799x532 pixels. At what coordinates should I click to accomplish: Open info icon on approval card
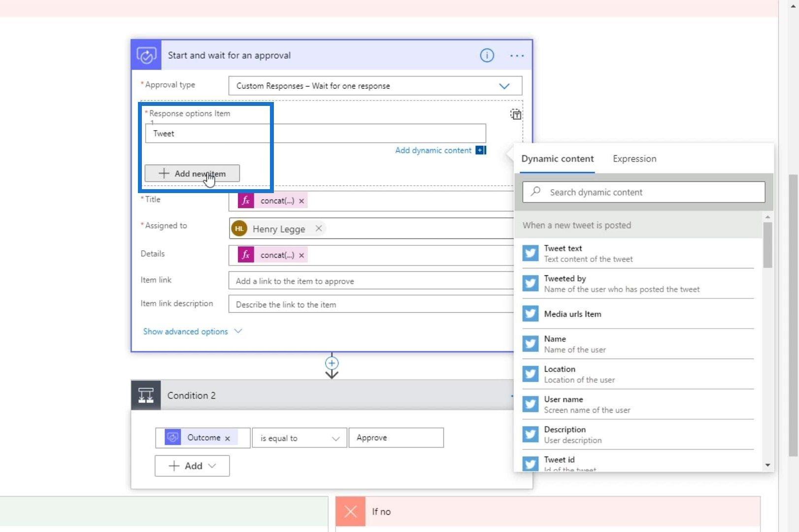(x=487, y=55)
